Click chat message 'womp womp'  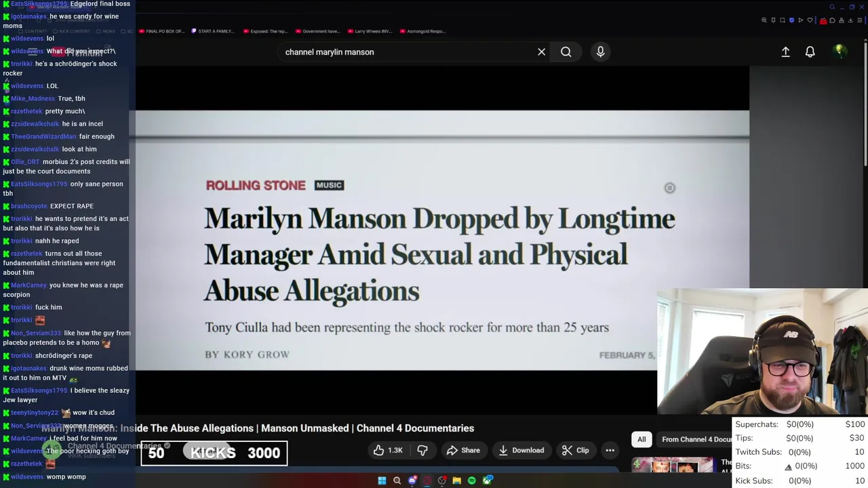66,477
